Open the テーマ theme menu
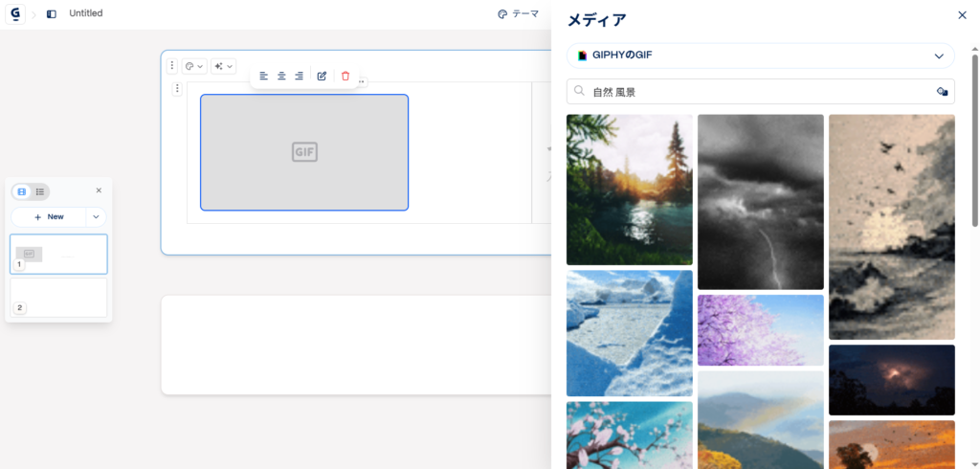 518,13
